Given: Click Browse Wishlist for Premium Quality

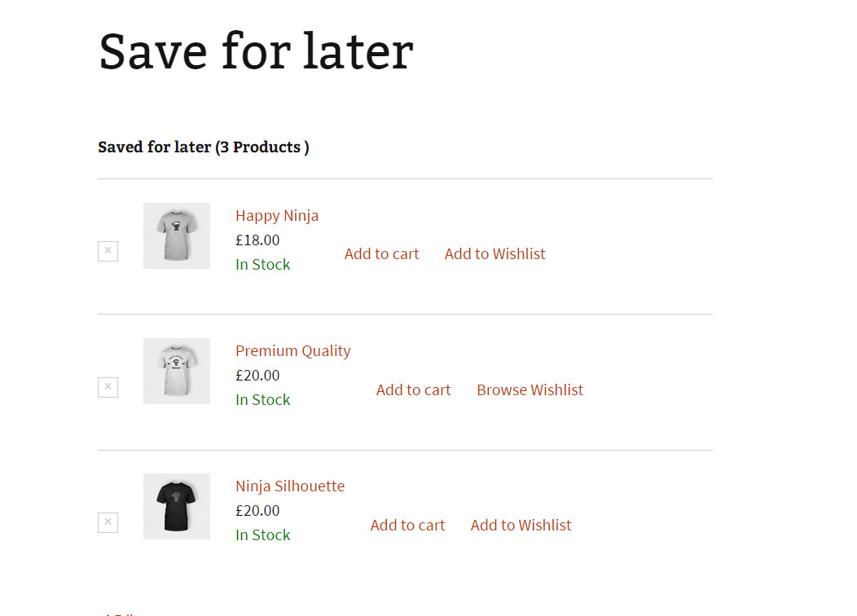Looking at the screenshot, I should click(x=530, y=390).
